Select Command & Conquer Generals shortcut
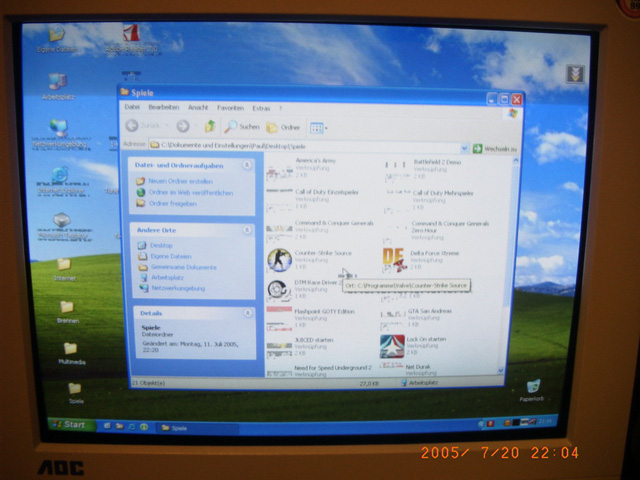This screenshot has width=640, height=480. pyautogui.click(x=320, y=230)
